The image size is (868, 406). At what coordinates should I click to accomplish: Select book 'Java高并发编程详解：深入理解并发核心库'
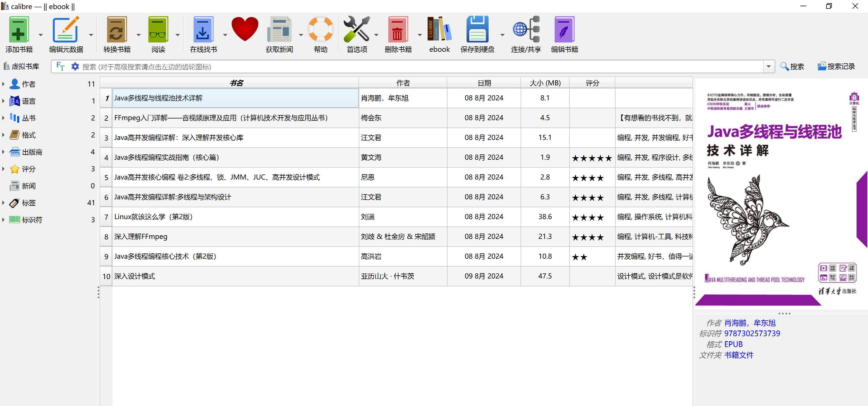(235, 138)
